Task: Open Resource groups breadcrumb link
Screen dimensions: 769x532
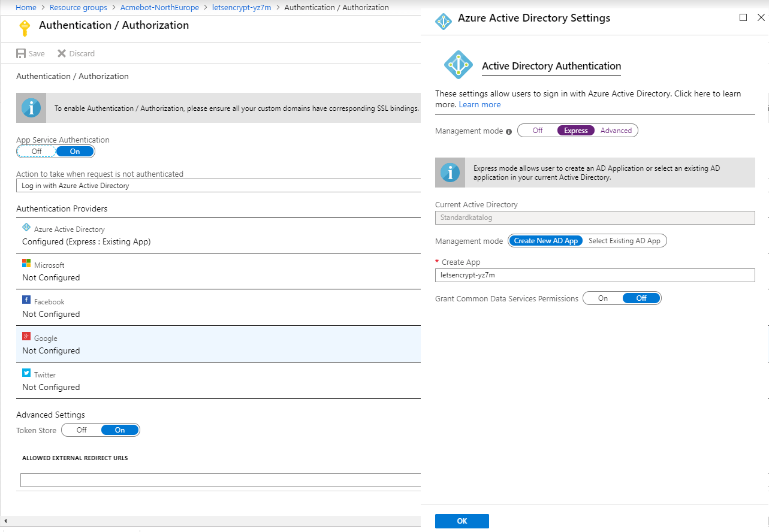Action: click(x=79, y=8)
